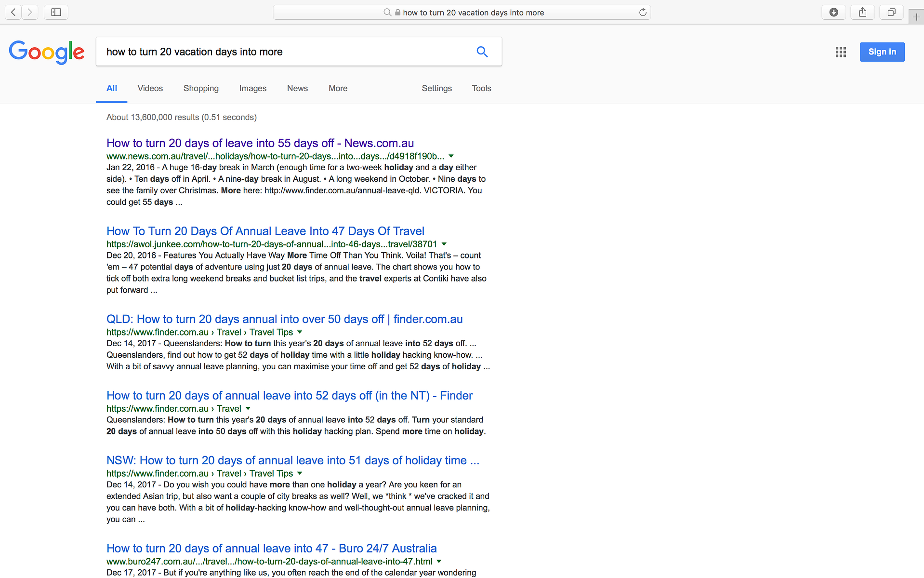The width and height of the screenshot is (924, 578).
Task: Go back with Safari's back arrow
Action: 13,13
